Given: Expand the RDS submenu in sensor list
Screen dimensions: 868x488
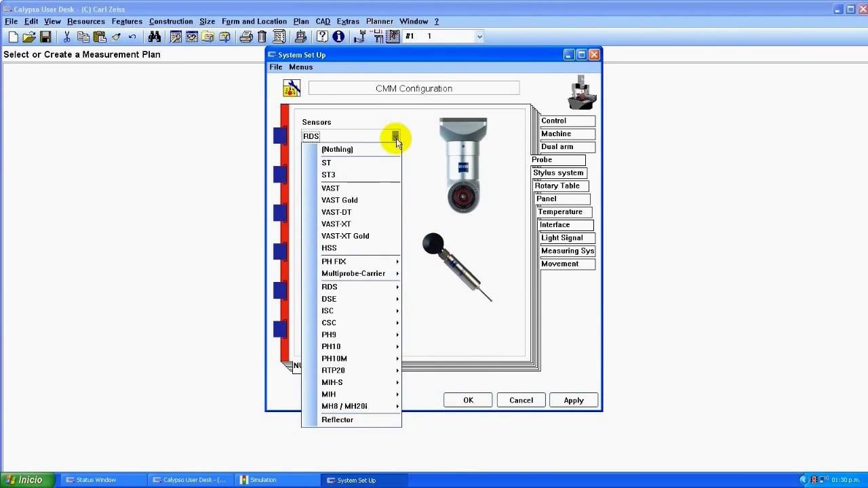Looking at the screenshot, I should coord(359,287).
